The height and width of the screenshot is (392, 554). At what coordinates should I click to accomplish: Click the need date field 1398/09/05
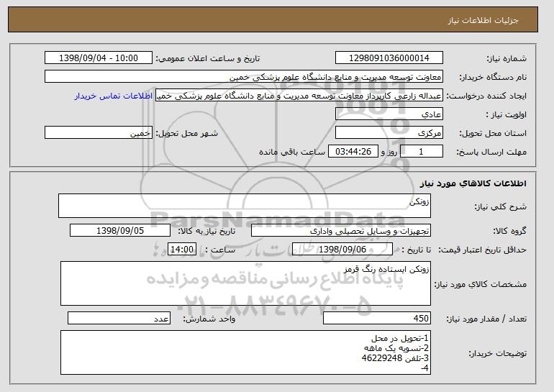point(120,231)
